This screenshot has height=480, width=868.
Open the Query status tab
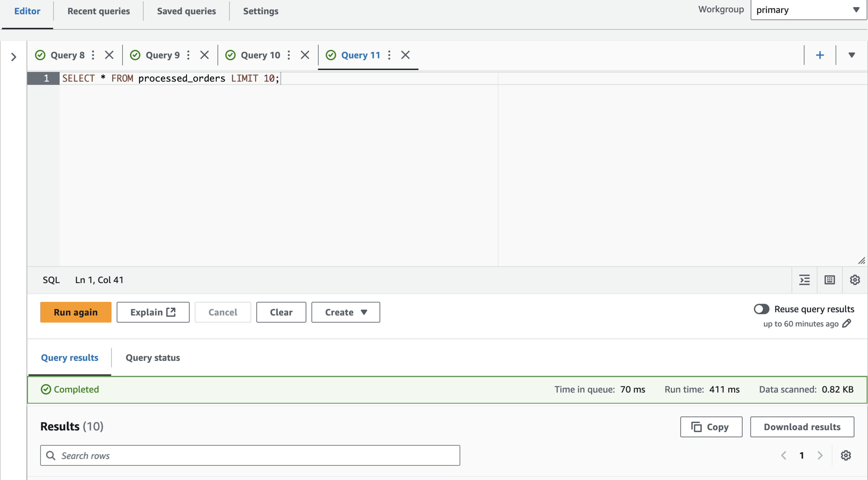[153, 357]
